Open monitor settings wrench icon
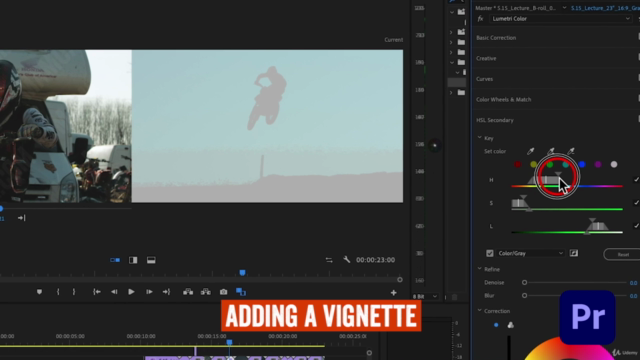This screenshot has height=360, width=640. (x=347, y=260)
